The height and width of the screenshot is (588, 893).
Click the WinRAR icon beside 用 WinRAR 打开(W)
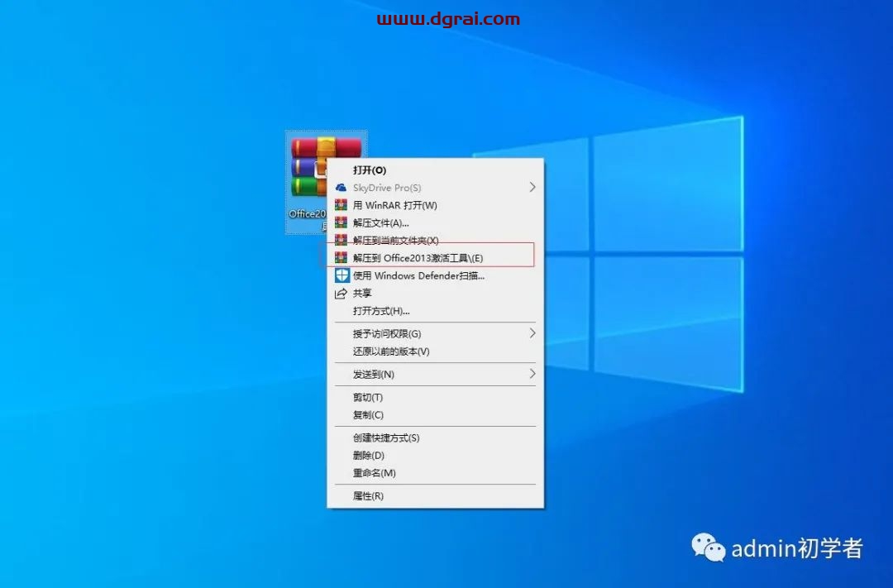pos(341,205)
